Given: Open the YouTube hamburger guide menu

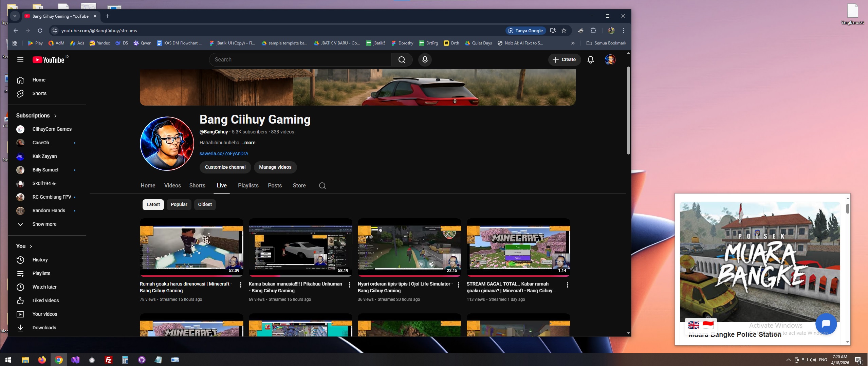Looking at the screenshot, I should pos(20,60).
